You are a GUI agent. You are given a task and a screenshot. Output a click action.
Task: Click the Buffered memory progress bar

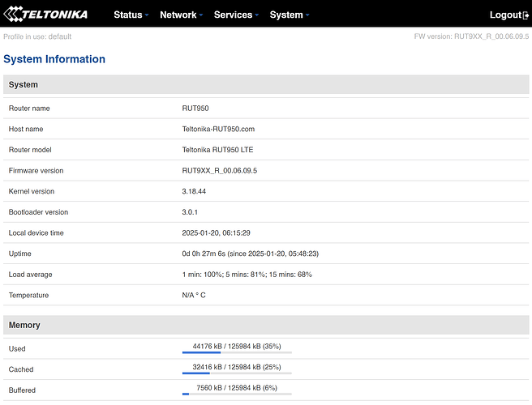[237, 394]
